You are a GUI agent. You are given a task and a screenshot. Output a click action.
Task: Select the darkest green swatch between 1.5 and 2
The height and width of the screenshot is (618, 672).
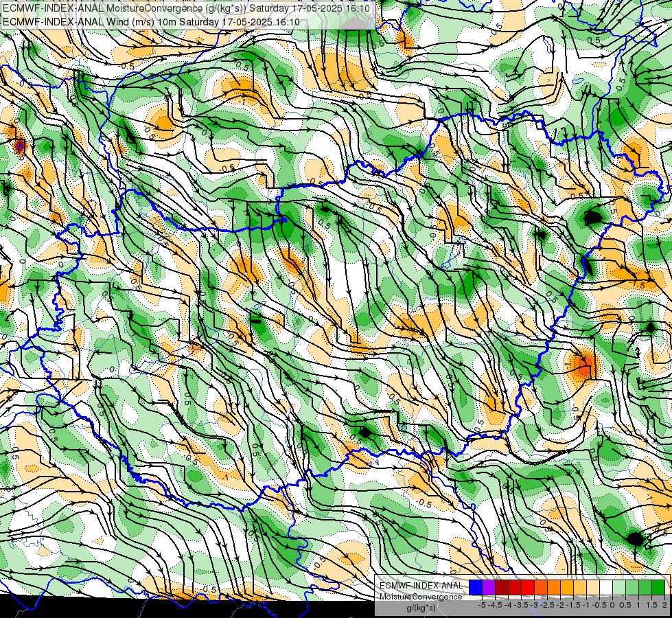pos(658,588)
